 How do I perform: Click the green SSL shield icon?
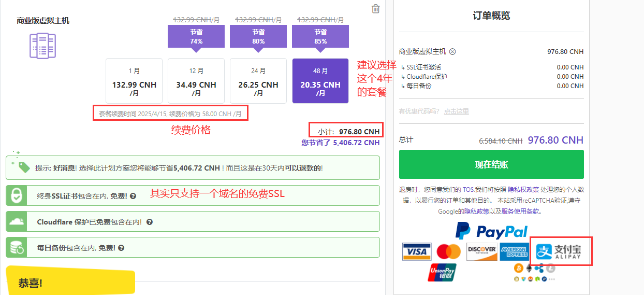click(17, 196)
